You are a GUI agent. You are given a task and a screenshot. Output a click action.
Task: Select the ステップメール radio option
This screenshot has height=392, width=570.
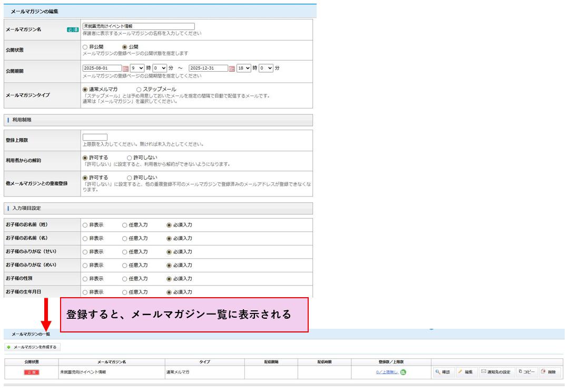click(139, 90)
